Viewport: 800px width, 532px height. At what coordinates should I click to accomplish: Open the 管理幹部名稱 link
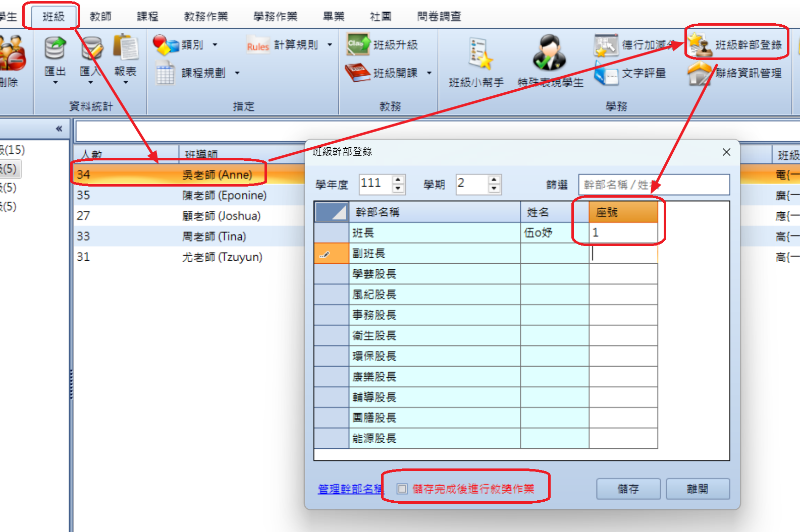pyautogui.click(x=350, y=489)
